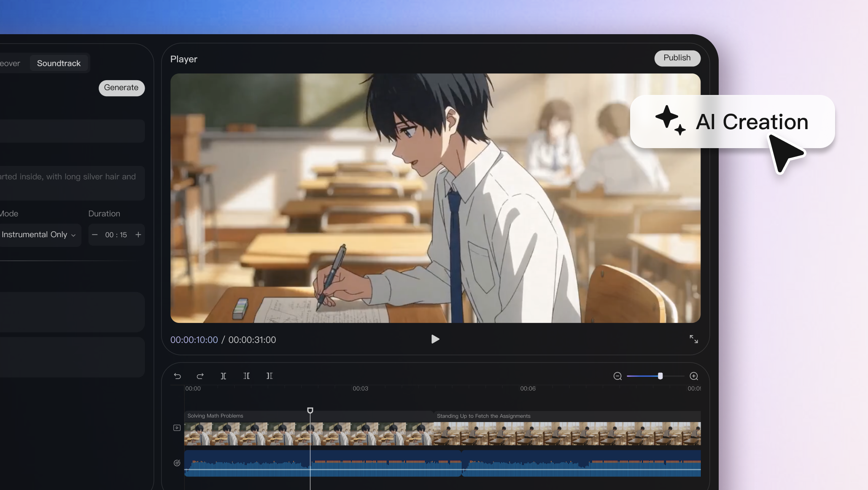Click the player video preview

[x=435, y=198]
